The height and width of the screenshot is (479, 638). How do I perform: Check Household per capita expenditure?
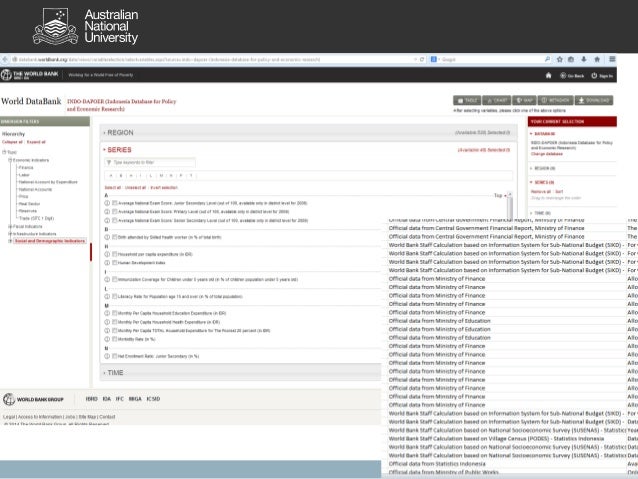(115, 254)
